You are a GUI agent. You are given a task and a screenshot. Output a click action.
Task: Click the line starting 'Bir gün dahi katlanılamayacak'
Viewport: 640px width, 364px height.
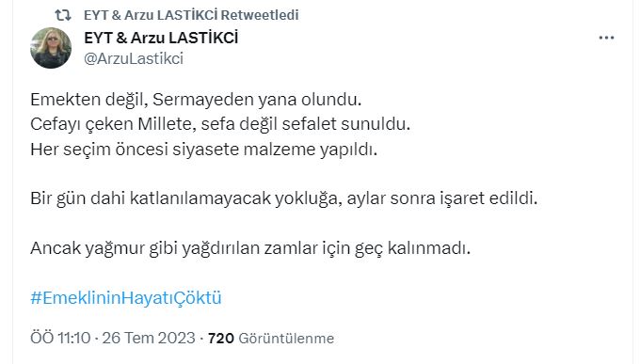tap(283, 198)
